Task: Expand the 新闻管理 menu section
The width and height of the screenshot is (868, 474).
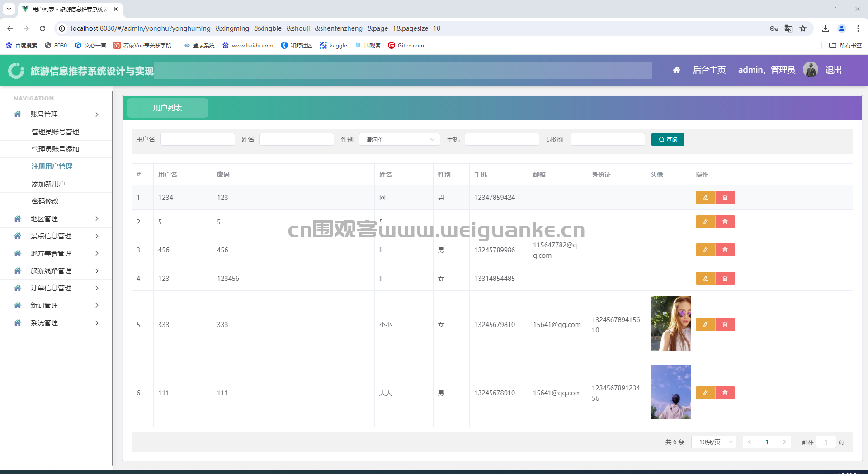Action: [x=56, y=306]
